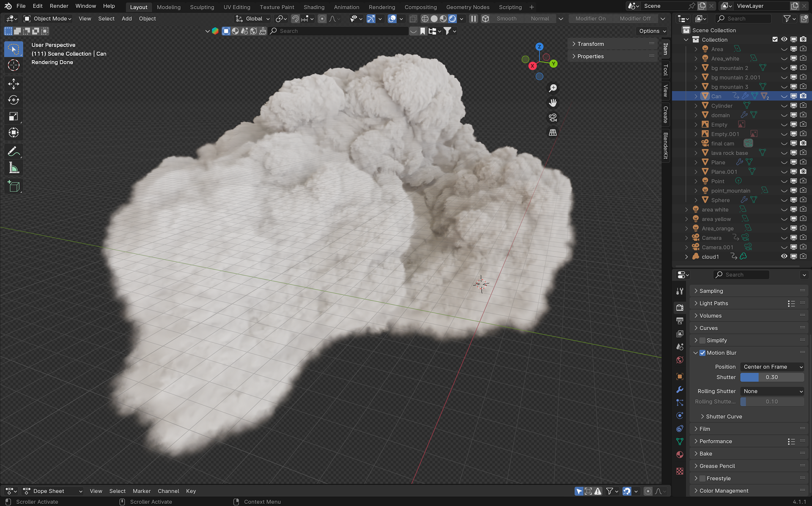Select the Cursor tool in left toolbar
Viewport: 812px width, 506px height.
coord(14,65)
